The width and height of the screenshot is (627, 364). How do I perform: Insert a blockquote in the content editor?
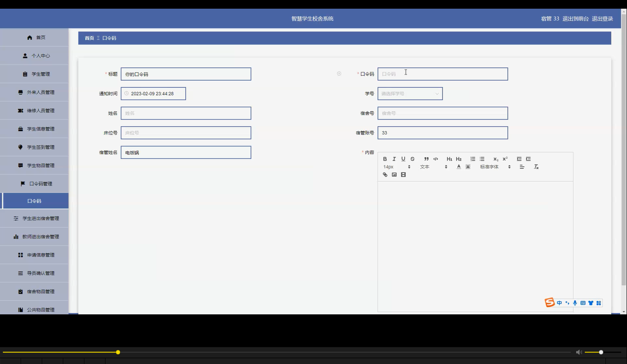426,159
